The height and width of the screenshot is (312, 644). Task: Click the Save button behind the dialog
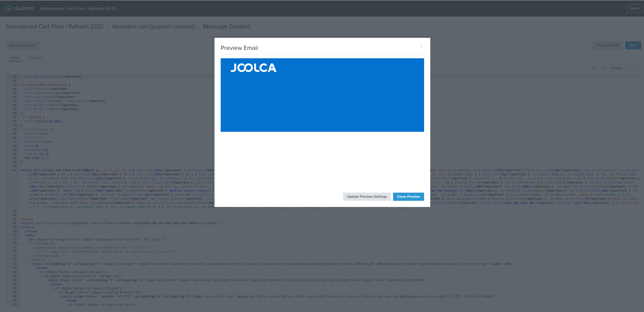click(x=633, y=45)
